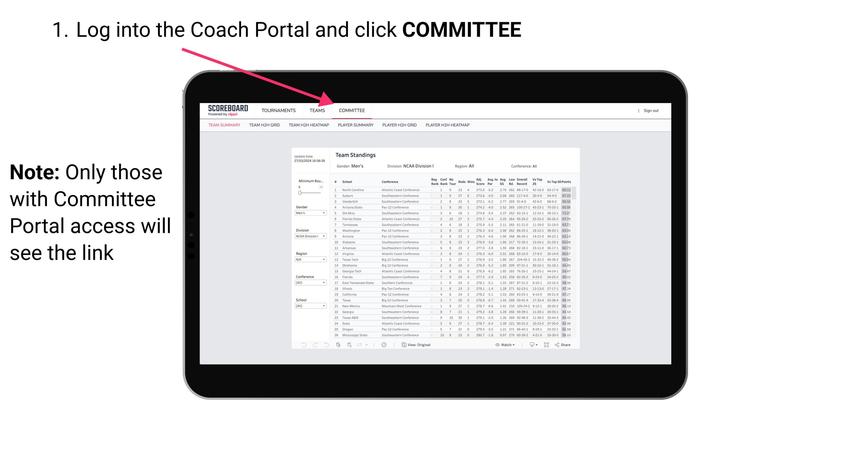Click the download/export icon
Viewport: 868px width, 467px height.
(x=530, y=345)
